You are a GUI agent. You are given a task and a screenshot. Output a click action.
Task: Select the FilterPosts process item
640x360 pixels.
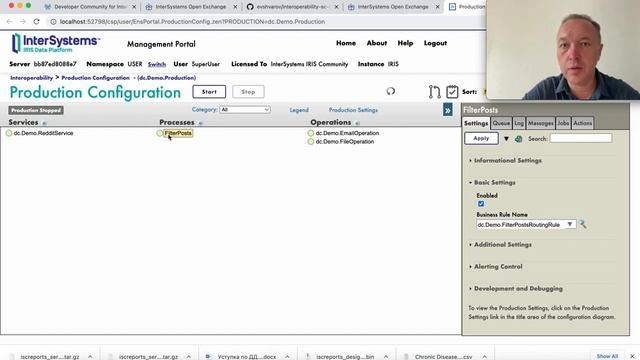click(x=178, y=133)
